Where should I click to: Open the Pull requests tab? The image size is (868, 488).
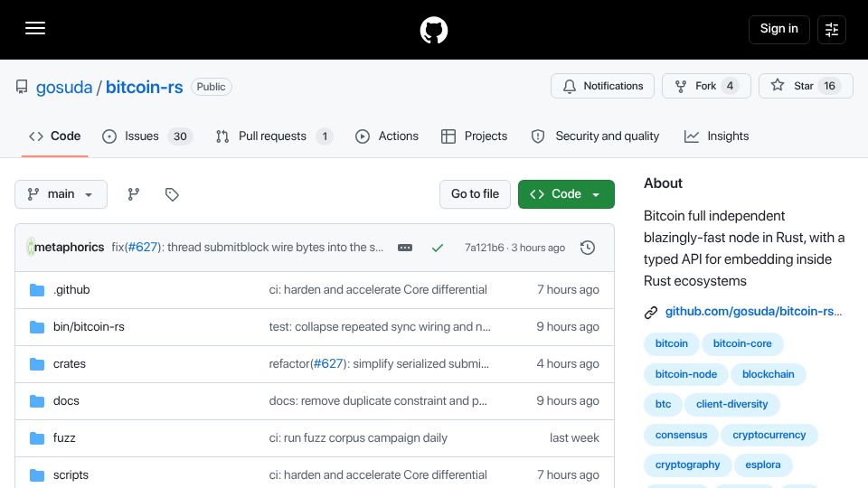[x=274, y=136]
